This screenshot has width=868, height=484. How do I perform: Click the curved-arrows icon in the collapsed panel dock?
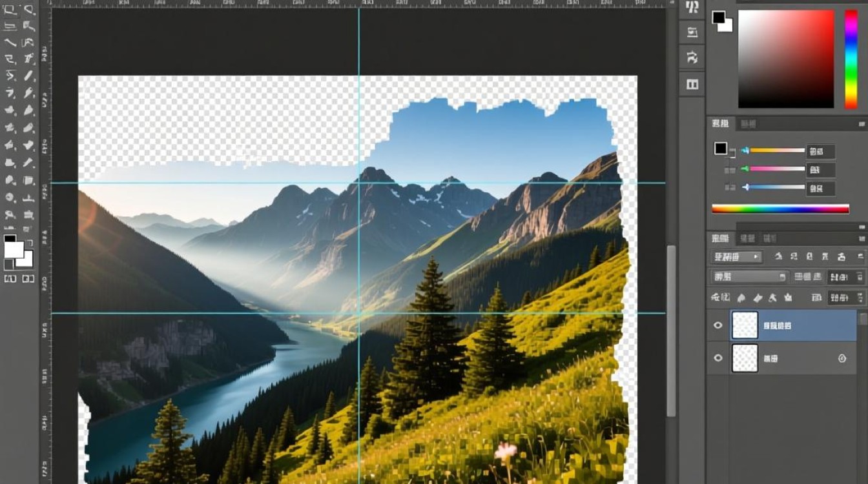pyautogui.click(x=692, y=57)
